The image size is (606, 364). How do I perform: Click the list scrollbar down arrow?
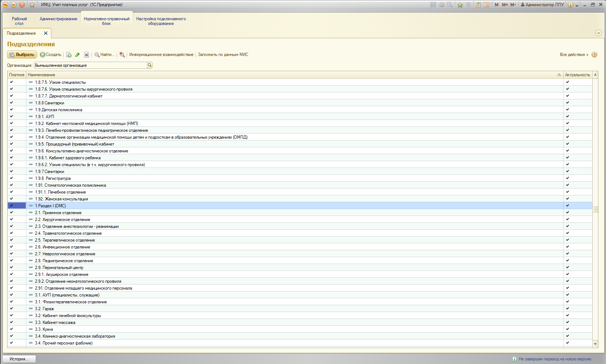[596, 344]
